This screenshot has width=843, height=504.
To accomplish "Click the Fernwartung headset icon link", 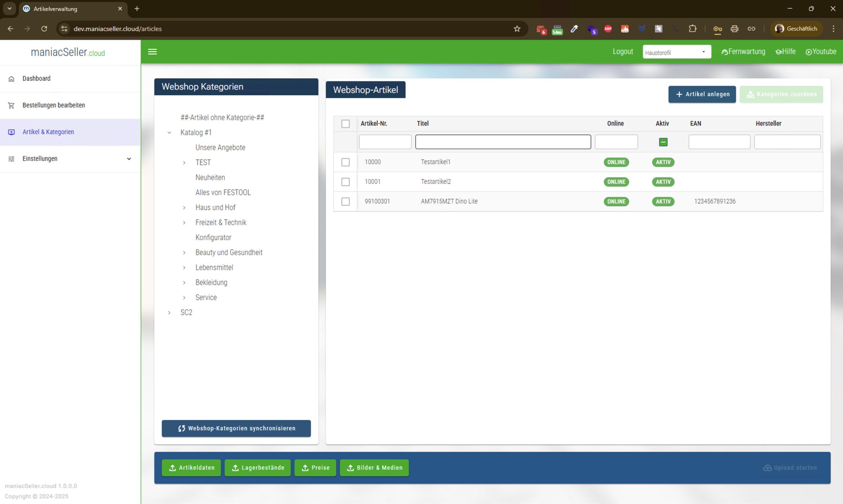I will tap(724, 52).
